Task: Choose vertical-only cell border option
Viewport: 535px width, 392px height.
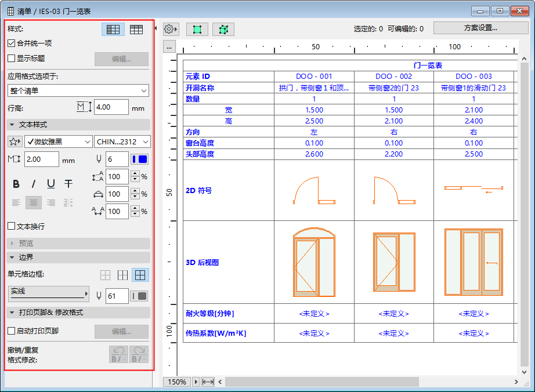Action: pos(122,275)
